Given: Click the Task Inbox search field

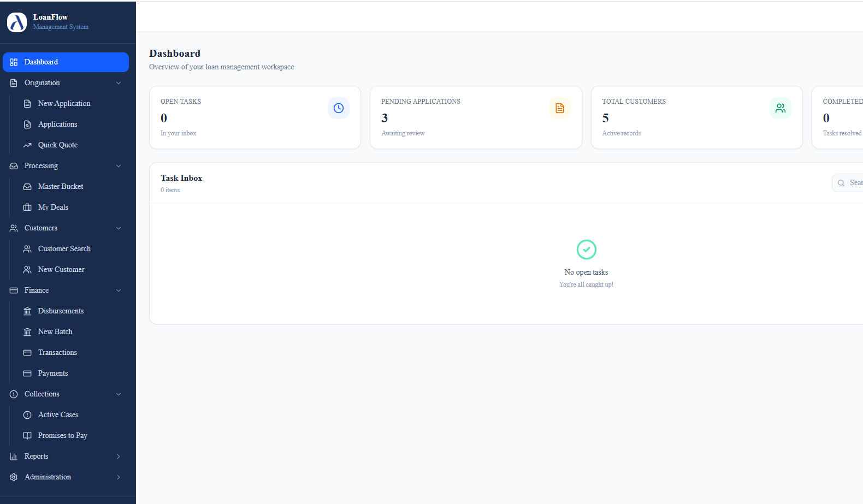Looking at the screenshot, I should point(848,183).
